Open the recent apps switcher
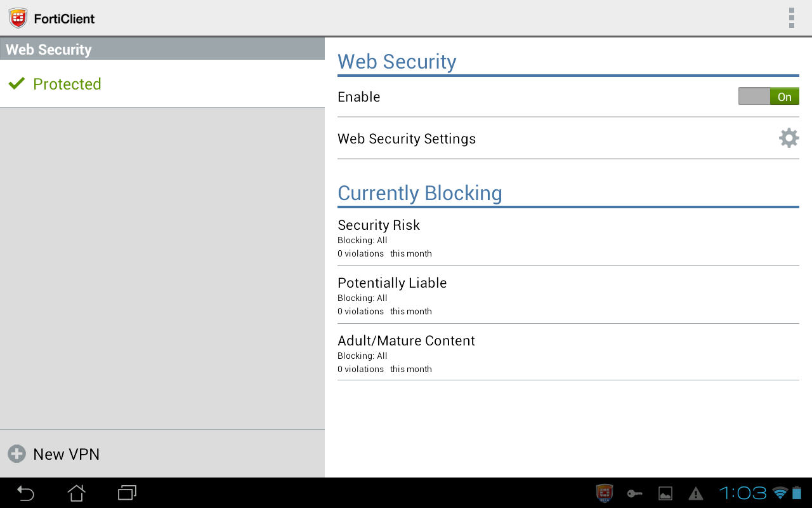The height and width of the screenshot is (508, 812). click(127, 493)
